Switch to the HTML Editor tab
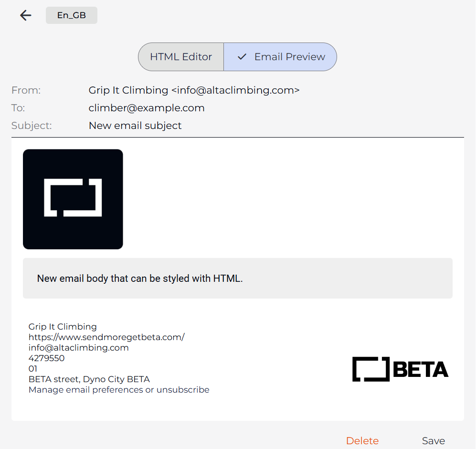Viewport: 476px width, 449px height. click(x=181, y=57)
